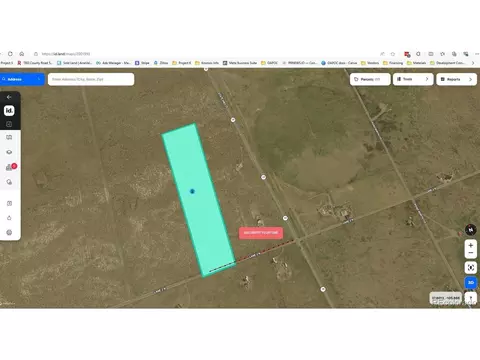Screen dimensions: 480x360
Task: Open the map layers icon in sidebar
Action: [x=9, y=152]
